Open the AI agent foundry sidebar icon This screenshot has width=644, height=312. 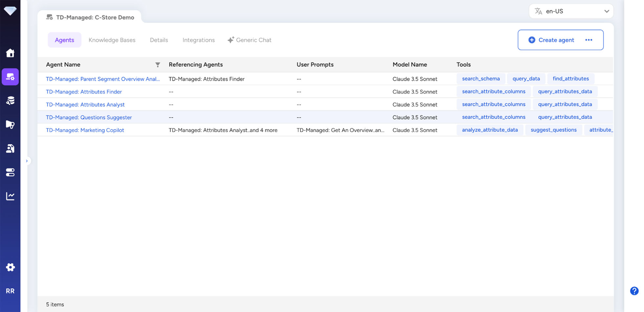pyautogui.click(x=10, y=77)
